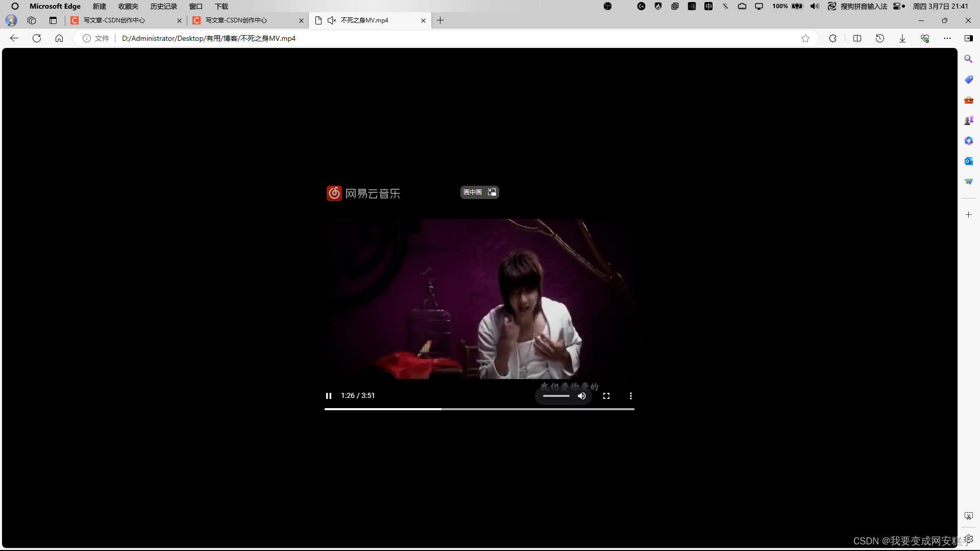Pause the playing video

(x=329, y=396)
